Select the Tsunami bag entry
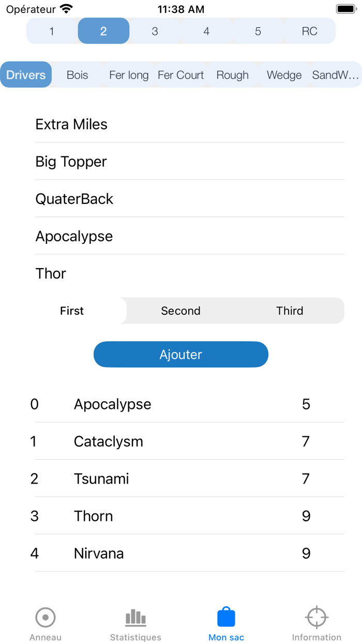Image resolution: width=362 pixels, height=644 pixels. (101, 479)
